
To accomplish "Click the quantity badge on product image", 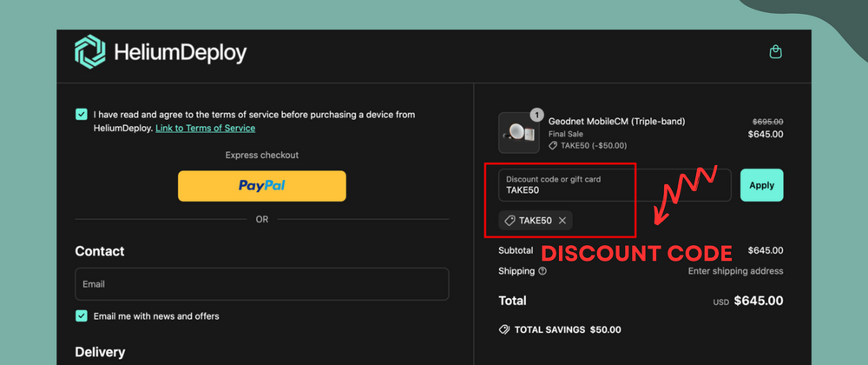I will click(x=536, y=115).
